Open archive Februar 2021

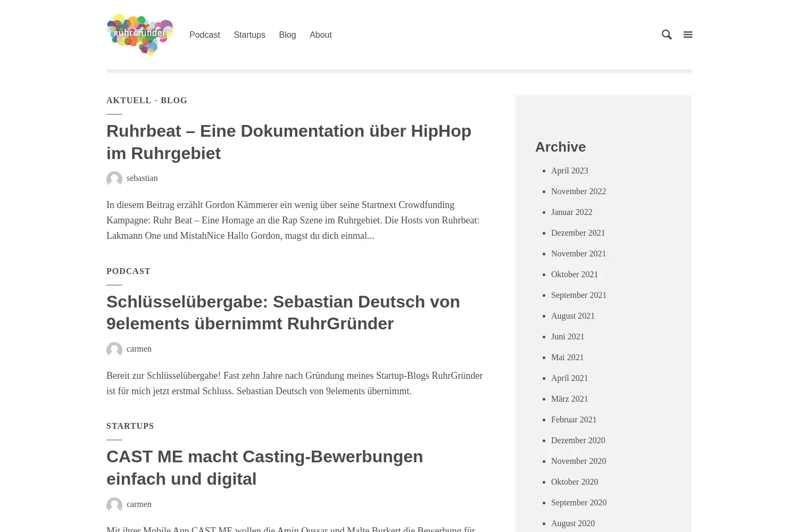point(573,420)
